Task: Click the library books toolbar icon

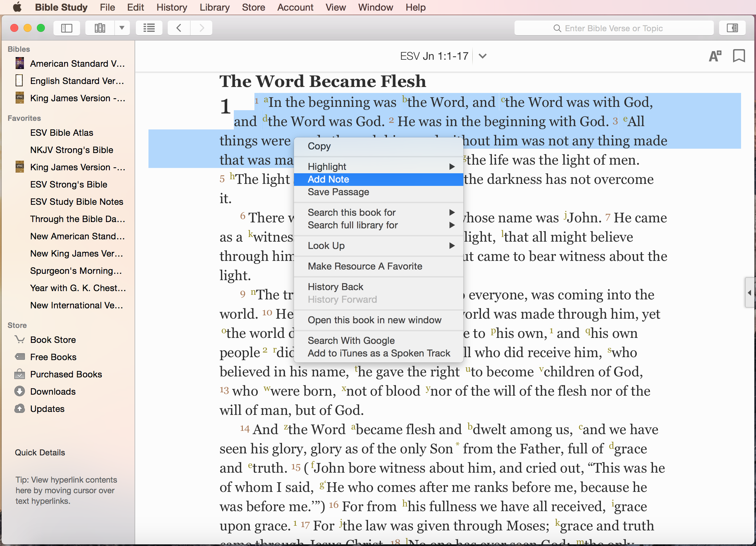Action: (x=100, y=28)
